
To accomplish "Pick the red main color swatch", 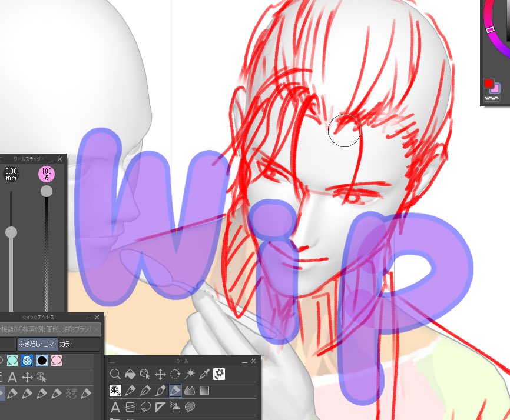I will click(488, 84).
